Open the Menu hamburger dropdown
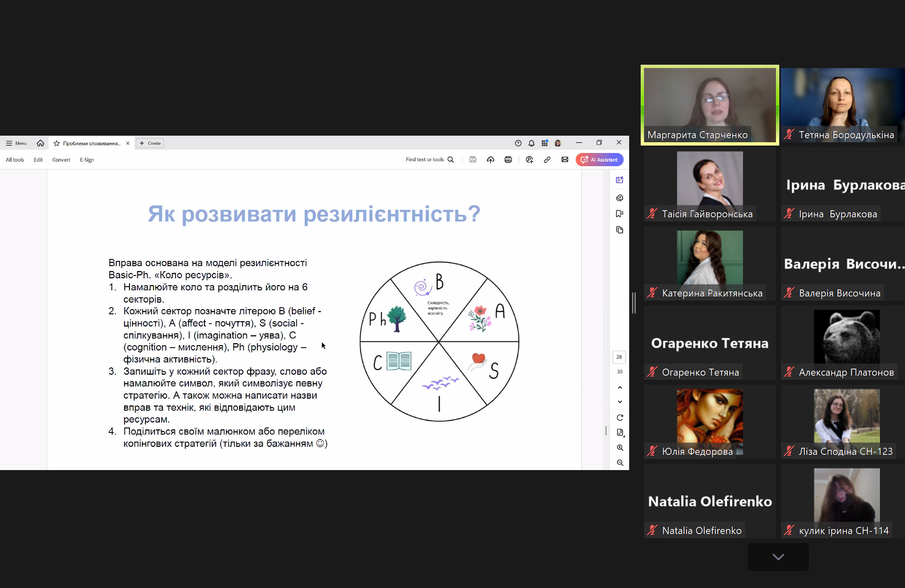 [16, 143]
